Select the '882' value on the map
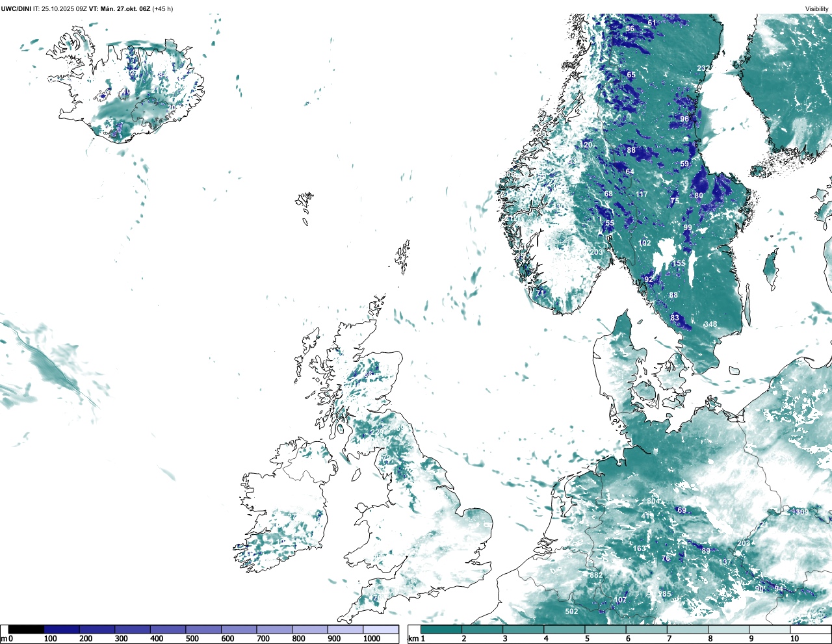 coord(596,575)
